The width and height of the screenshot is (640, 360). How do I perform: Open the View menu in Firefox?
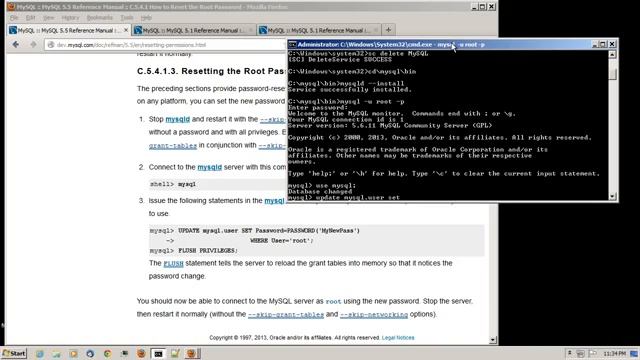[x=49, y=18]
